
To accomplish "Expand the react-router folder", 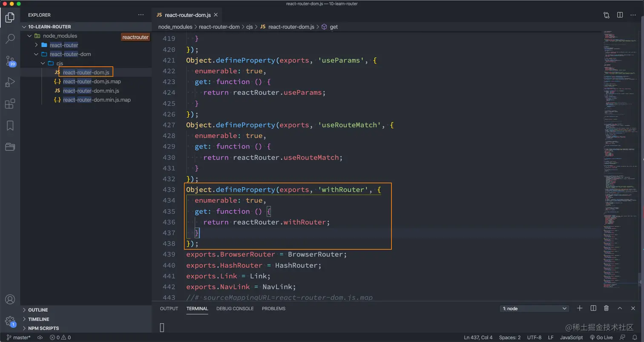I will click(63, 45).
